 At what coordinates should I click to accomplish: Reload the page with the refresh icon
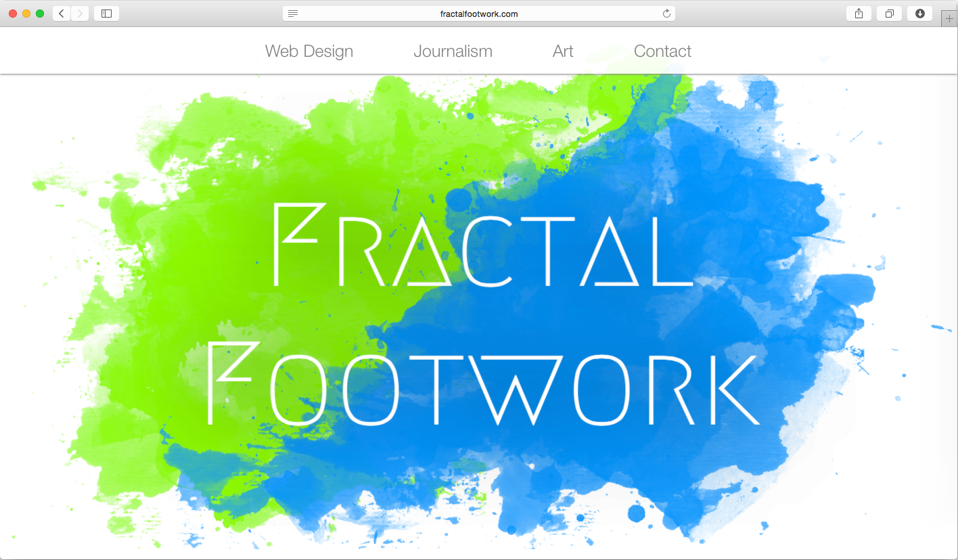click(666, 14)
